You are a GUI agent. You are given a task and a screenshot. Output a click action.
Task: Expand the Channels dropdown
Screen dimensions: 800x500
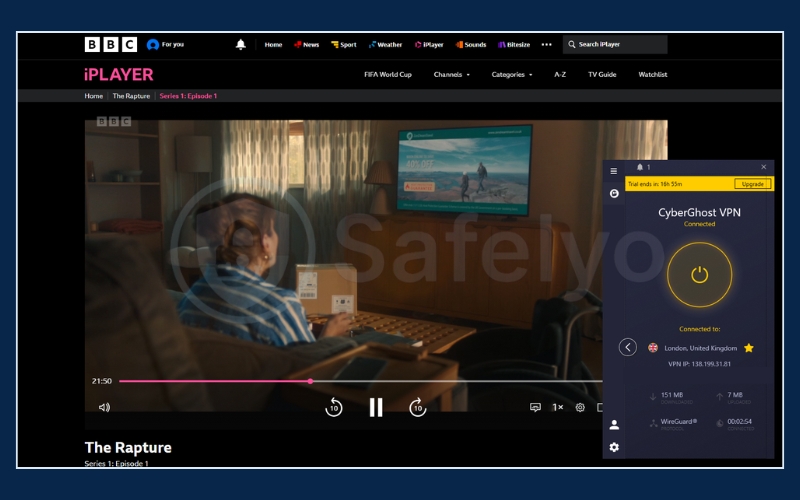pyautogui.click(x=452, y=74)
